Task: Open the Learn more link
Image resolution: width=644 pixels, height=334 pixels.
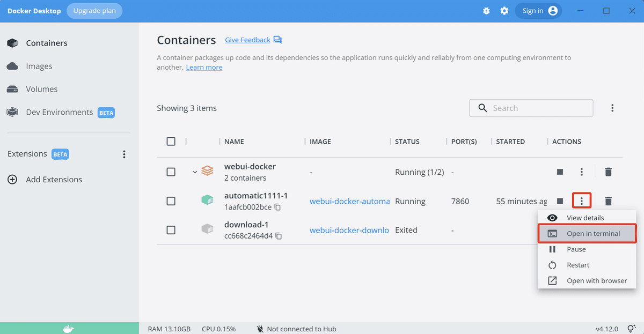Action: pos(204,68)
